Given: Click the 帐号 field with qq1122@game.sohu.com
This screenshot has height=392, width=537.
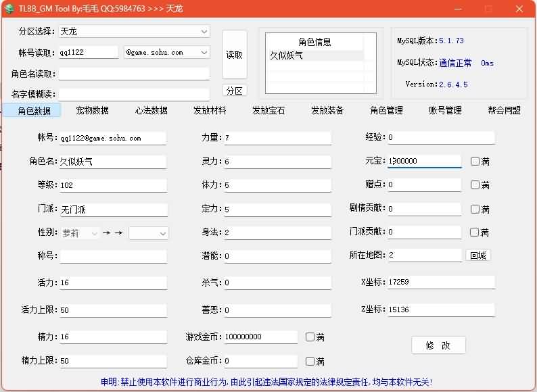Looking at the screenshot, I should pyautogui.click(x=113, y=139).
